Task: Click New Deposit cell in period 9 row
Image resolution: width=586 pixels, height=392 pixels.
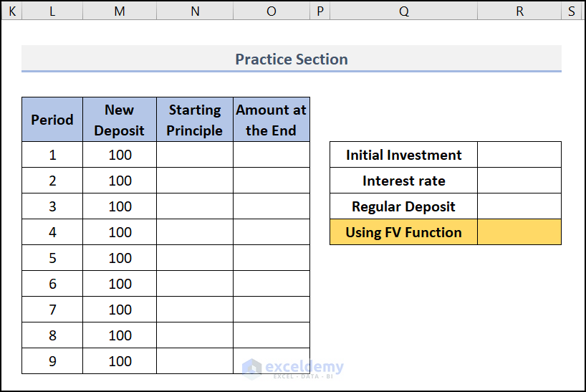Action: (x=120, y=361)
